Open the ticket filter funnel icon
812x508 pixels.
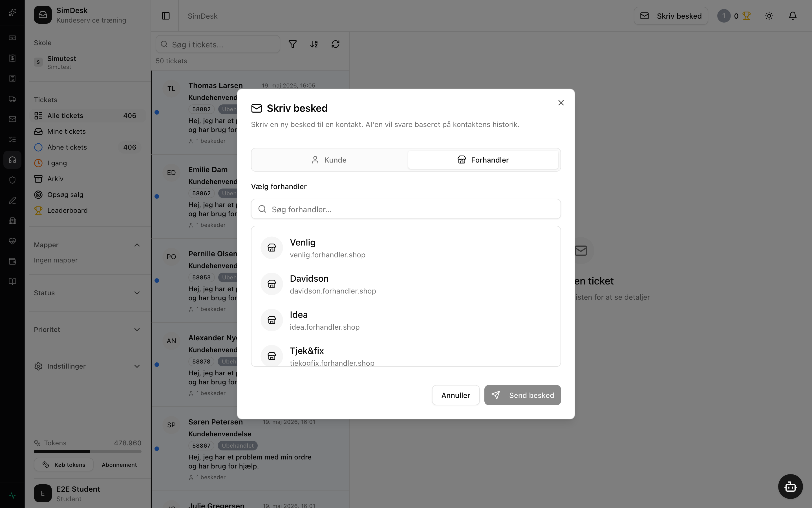point(293,44)
